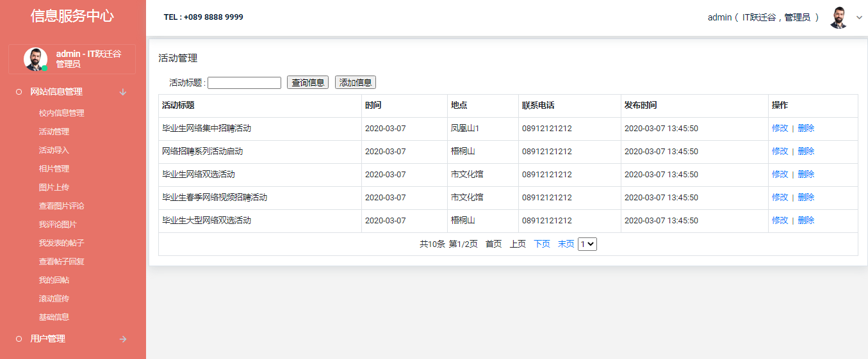Click 修改 for 毕业生网络集中招聘活动

780,129
